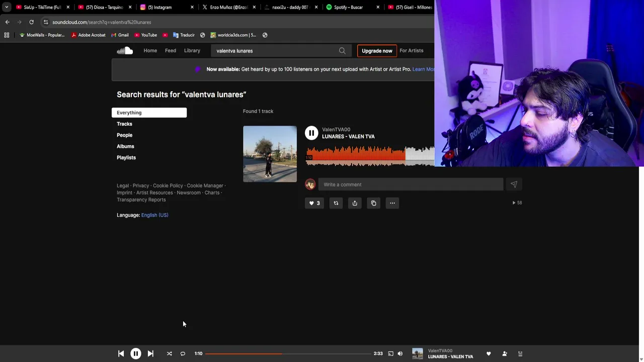Skip to the previous track
This screenshot has width=644, height=362.
121,353
